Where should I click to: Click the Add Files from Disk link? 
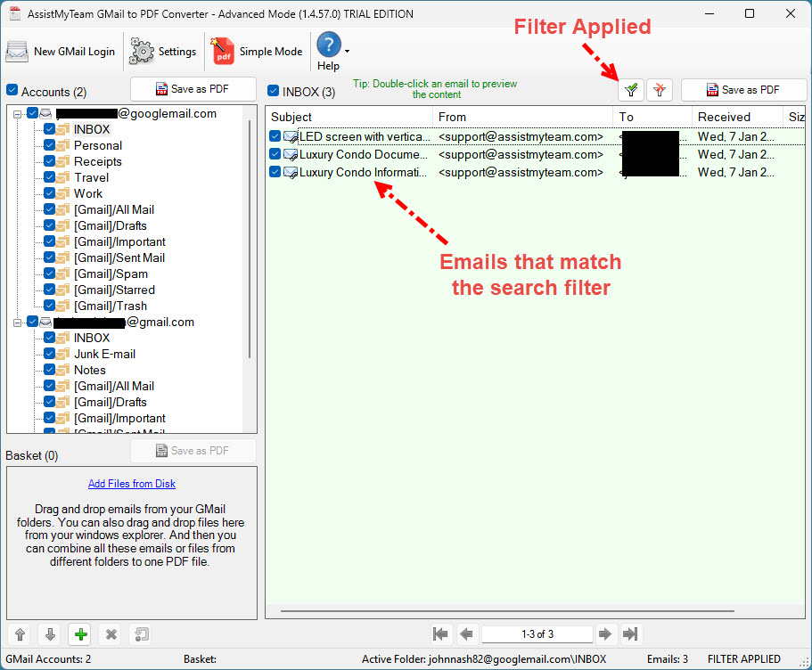coord(132,484)
